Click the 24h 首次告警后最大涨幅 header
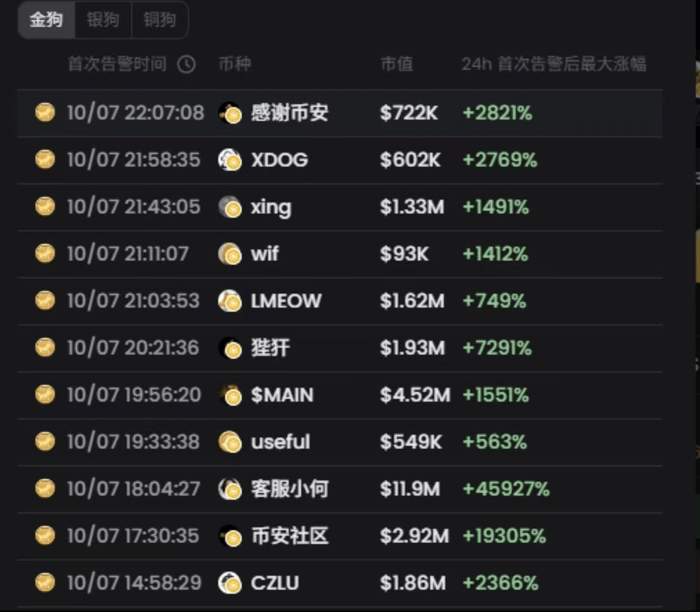 (x=553, y=64)
